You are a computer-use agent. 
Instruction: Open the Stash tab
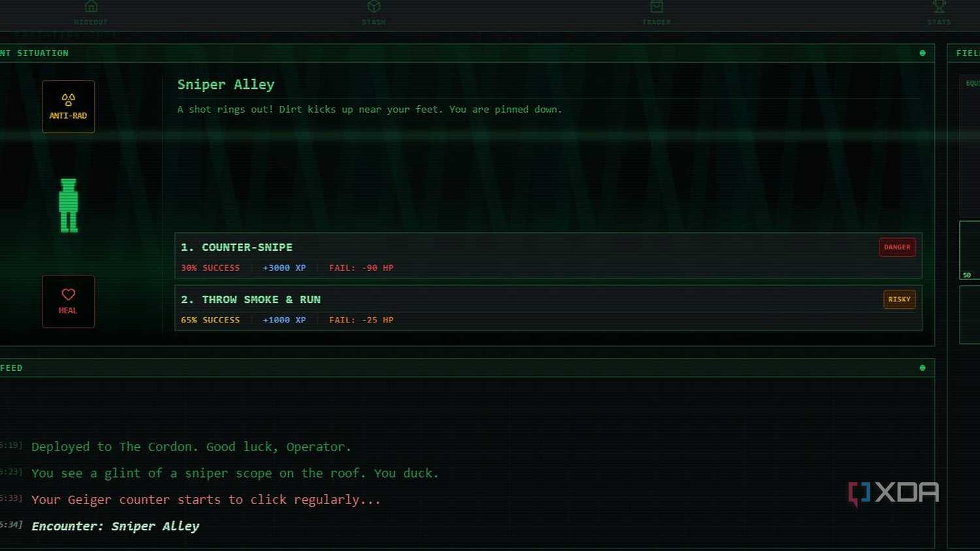[x=374, y=13]
